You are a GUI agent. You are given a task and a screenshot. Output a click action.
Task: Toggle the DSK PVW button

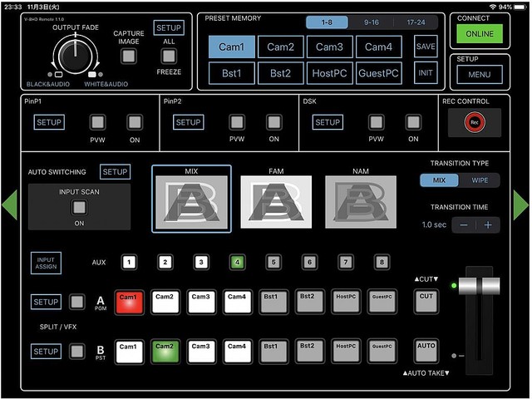[x=376, y=122]
